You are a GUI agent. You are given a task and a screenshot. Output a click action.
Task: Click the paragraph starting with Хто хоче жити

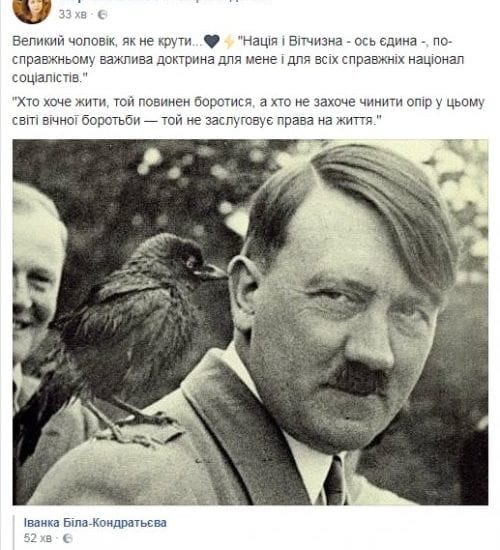click(x=248, y=111)
